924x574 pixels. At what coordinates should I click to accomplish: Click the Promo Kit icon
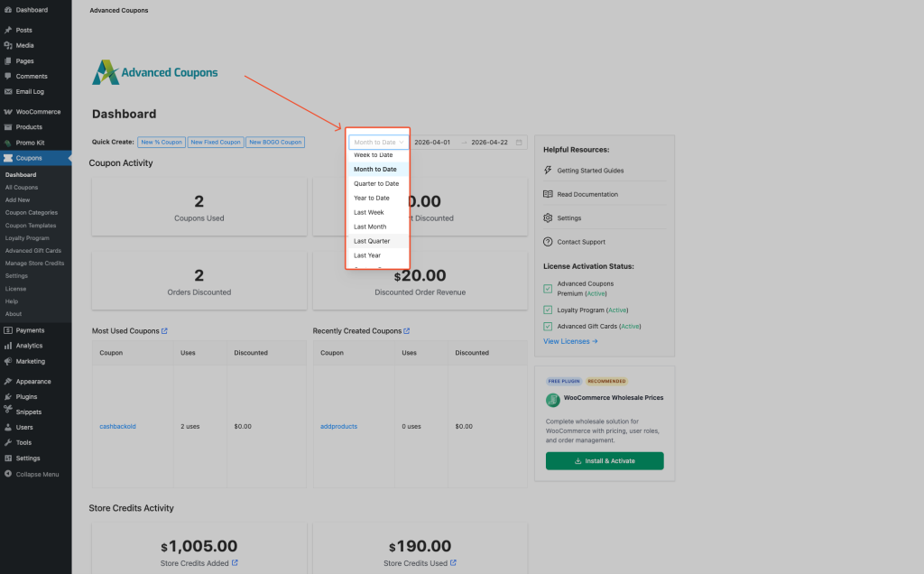point(7,143)
